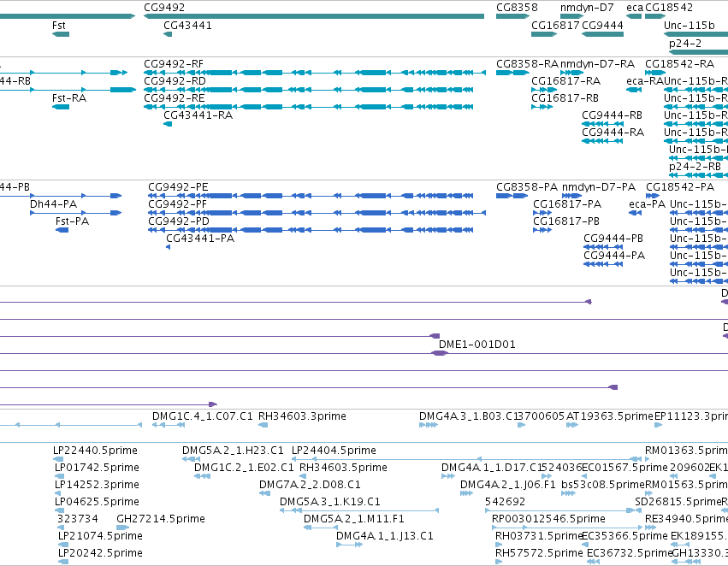Open protein CG9492-PD
The height and width of the screenshot is (566, 728).
[178, 221]
